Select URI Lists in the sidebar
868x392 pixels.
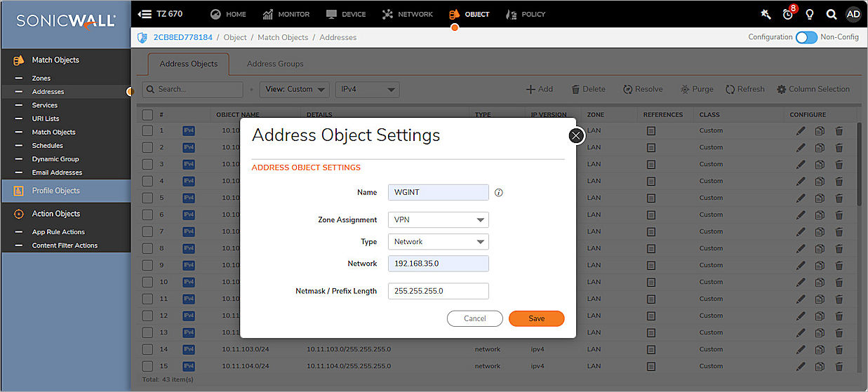[46, 119]
